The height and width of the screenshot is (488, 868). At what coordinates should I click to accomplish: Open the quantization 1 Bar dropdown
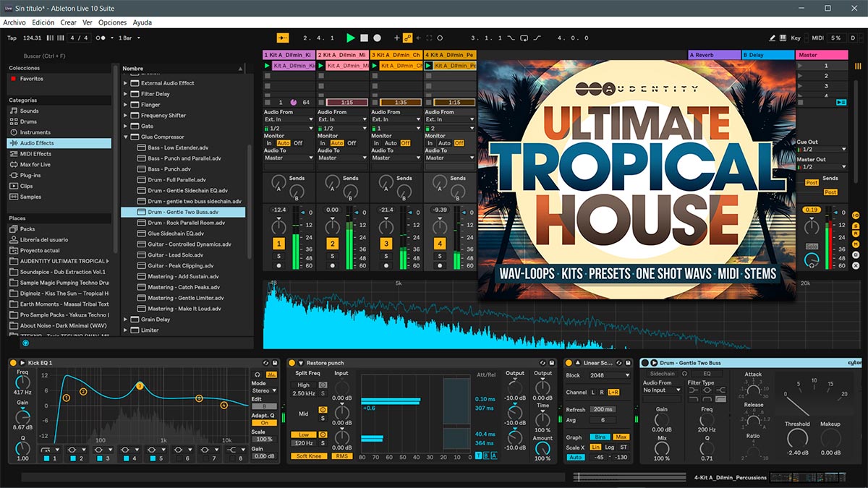pos(129,38)
